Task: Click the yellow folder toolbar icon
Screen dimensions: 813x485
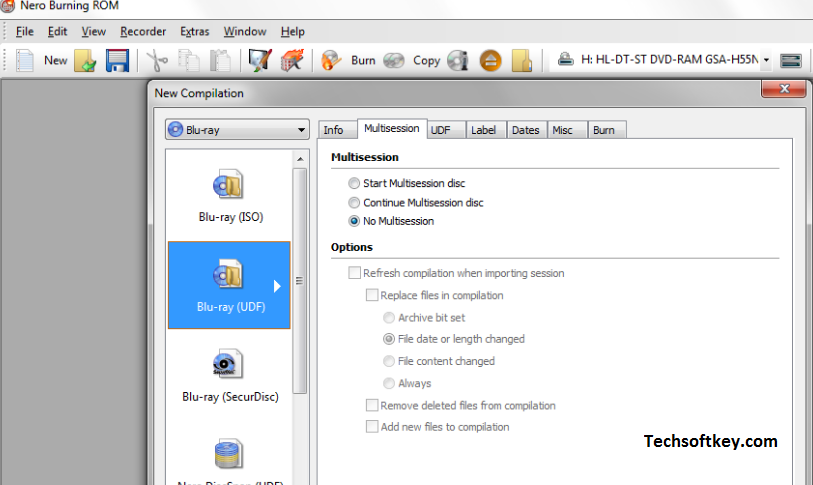Action: pos(522,61)
